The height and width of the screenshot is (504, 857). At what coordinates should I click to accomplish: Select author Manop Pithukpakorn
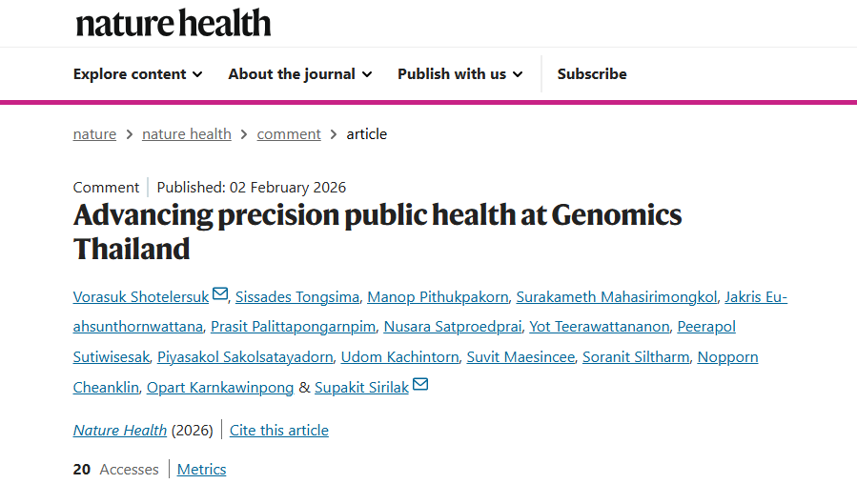click(438, 297)
